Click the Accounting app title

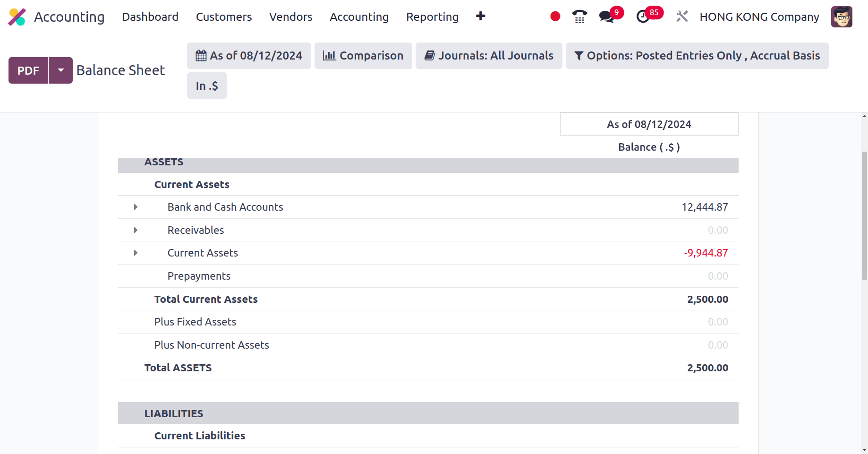[x=69, y=17]
